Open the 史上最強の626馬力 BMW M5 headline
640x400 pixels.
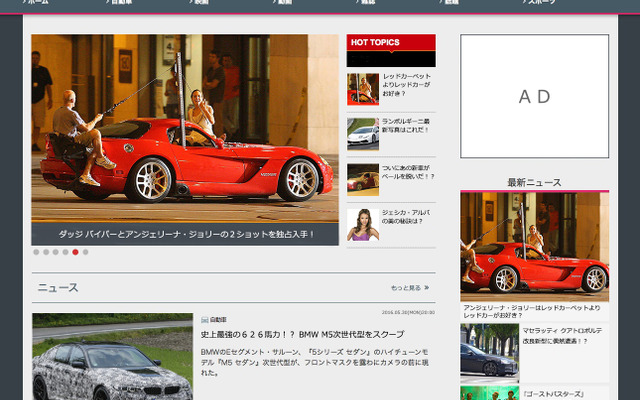pos(302,335)
